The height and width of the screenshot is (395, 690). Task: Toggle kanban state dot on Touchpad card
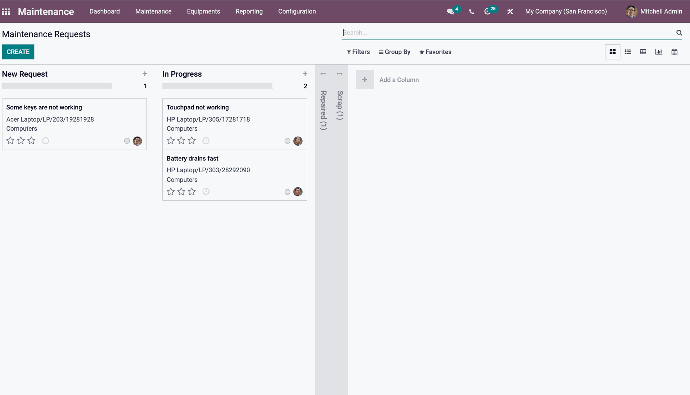pos(287,141)
